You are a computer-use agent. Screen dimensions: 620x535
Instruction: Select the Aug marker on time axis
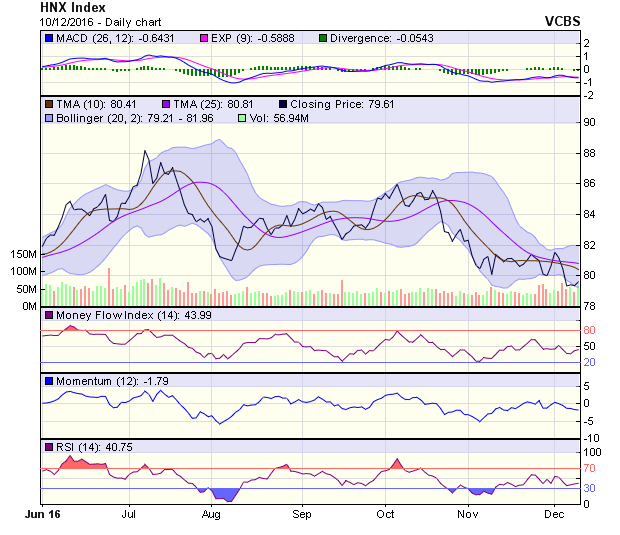click(210, 512)
